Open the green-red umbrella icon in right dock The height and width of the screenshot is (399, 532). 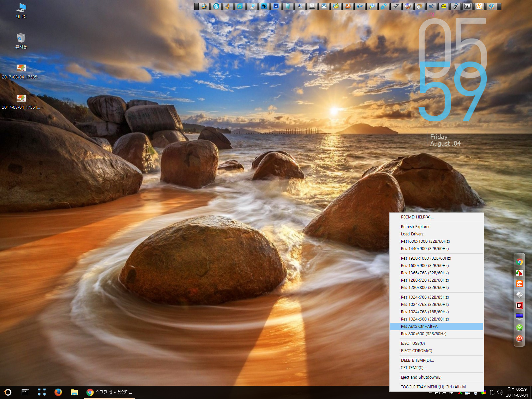(x=519, y=273)
